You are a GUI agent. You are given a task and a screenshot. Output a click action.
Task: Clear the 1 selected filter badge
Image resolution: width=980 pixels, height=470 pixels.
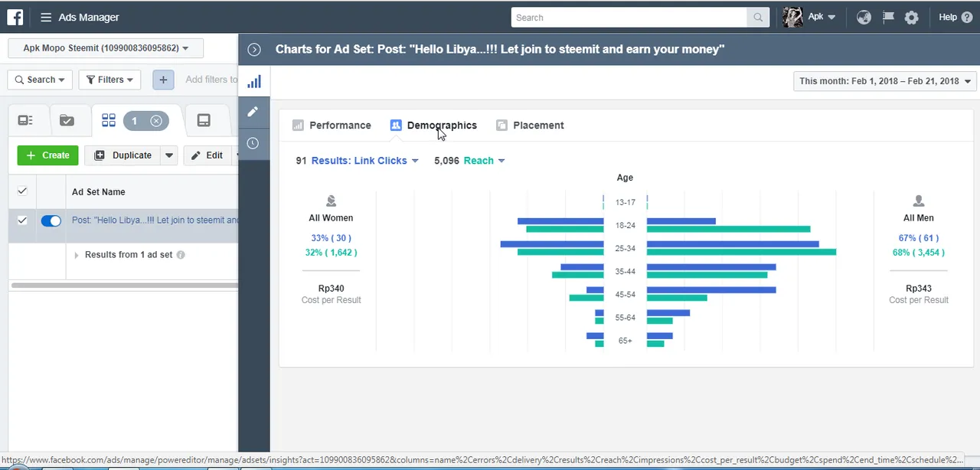click(x=156, y=121)
